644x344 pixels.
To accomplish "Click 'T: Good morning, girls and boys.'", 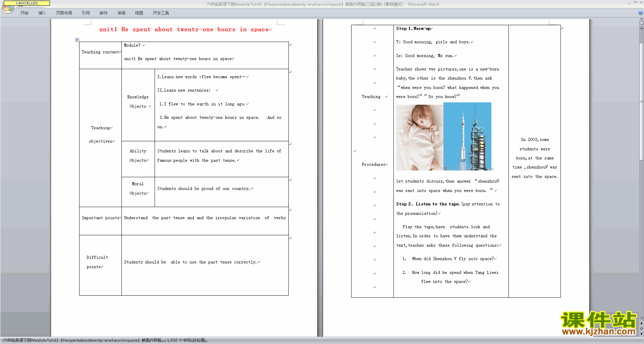I will (x=433, y=42).
